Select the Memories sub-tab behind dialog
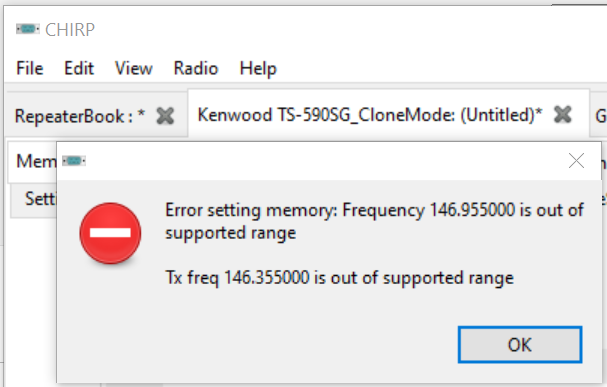This screenshot has width=607, height=387. tap(36, 161)
